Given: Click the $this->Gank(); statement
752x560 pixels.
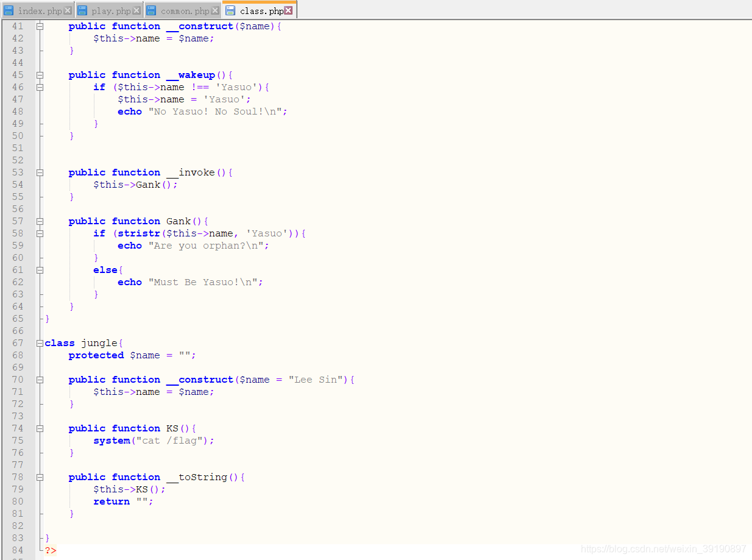Looking at the screenshot, I should click(135, 185).
